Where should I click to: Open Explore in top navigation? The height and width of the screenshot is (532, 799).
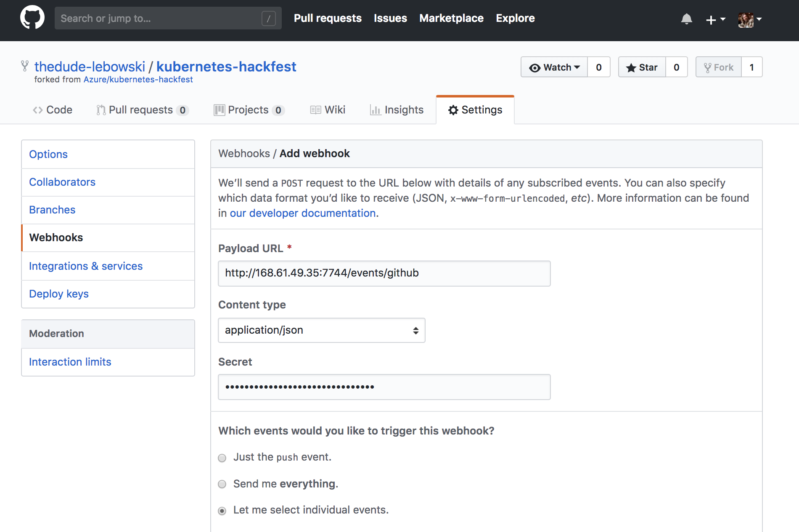point(515,18)
